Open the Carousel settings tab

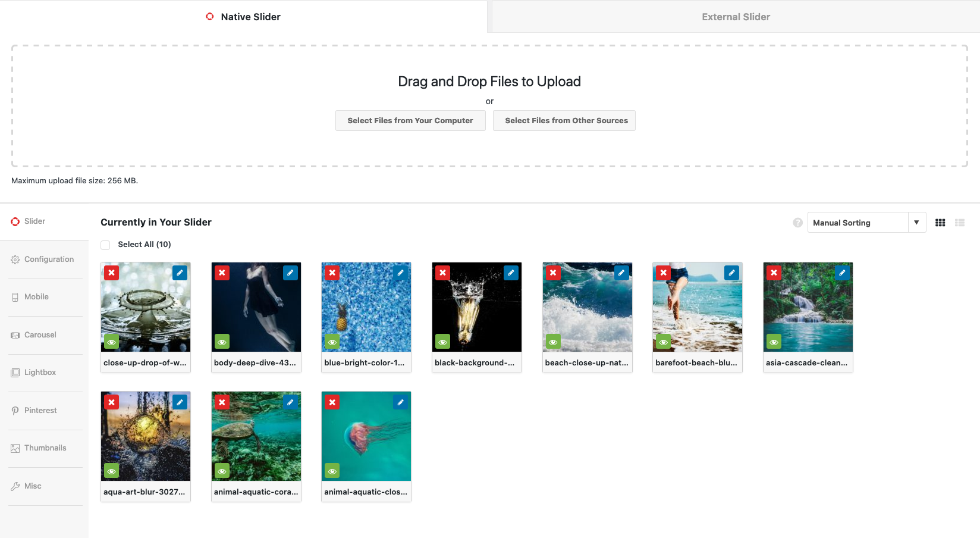40,335
